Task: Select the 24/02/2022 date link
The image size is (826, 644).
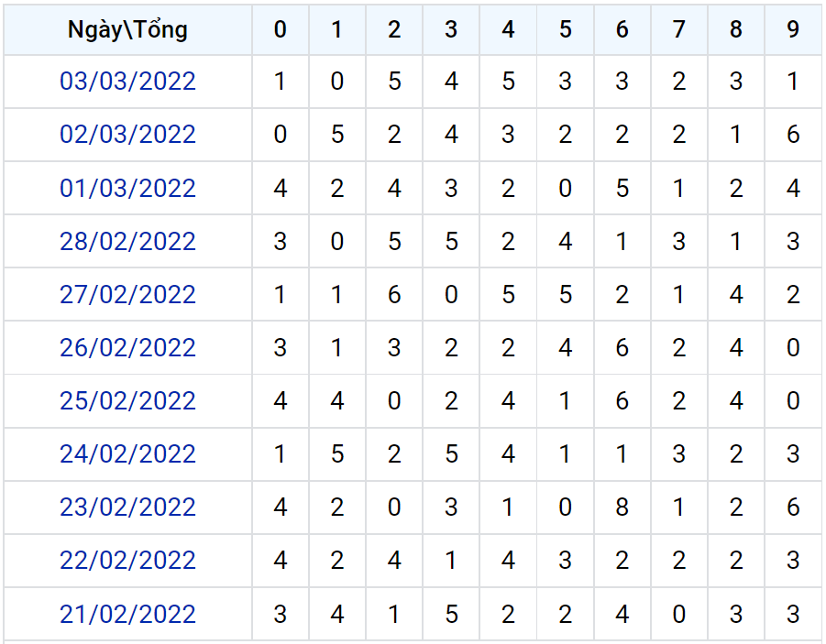Action: 127,453
